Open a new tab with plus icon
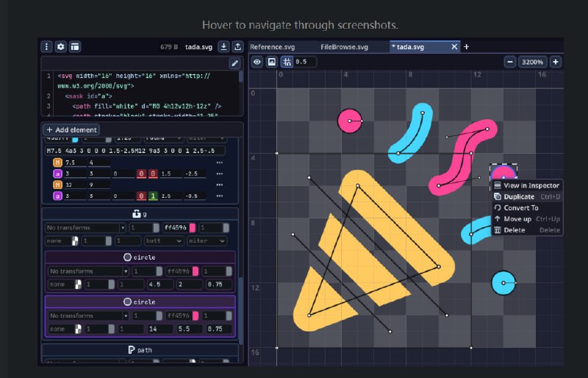Viewport: 588px width, 378px height. (466, 46)
